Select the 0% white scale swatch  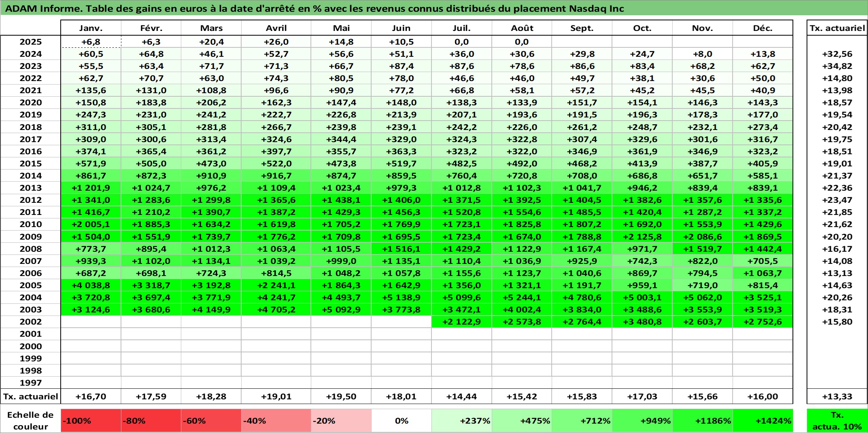[x=401, y=421]
